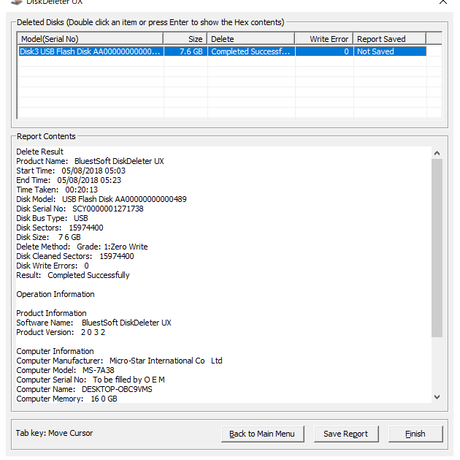Click the Computer Manufacturer line
This screenshot has width=460, height=460.
click(x=119, y=361)
